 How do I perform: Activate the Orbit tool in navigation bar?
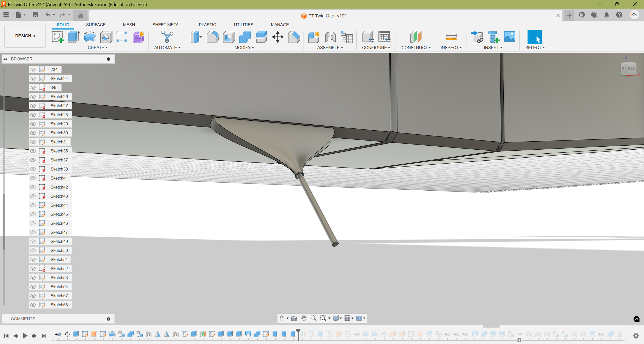pyautogui.click(x=282, y=318)
